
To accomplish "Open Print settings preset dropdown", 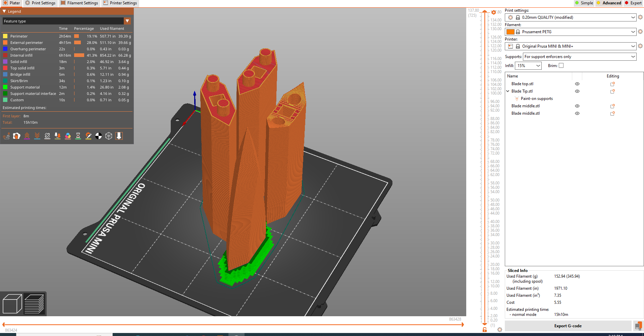I will coord(571,17).
